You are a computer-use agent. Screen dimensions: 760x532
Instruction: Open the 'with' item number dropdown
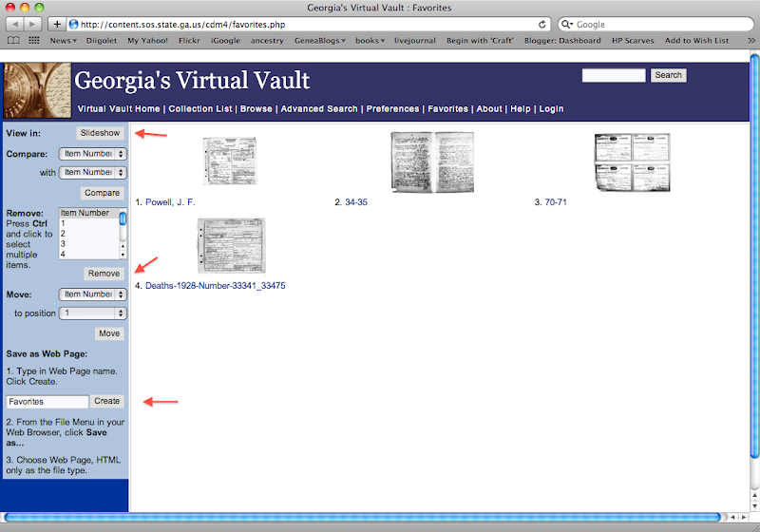92,173
